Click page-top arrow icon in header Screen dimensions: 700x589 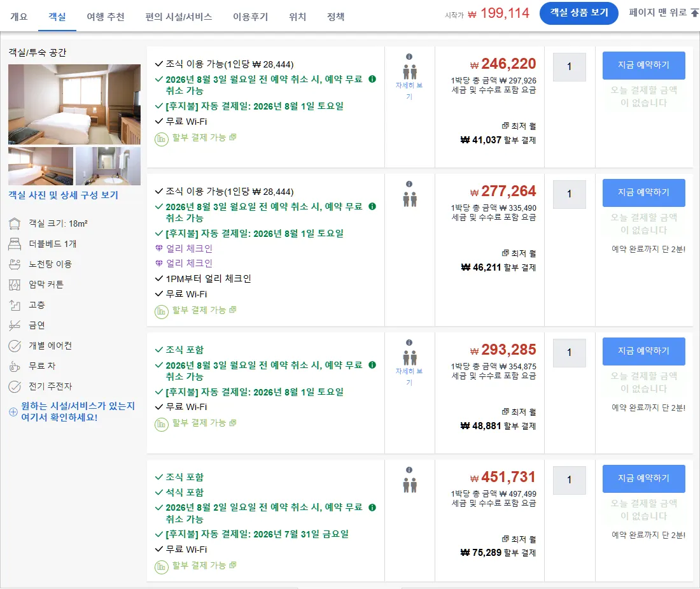point(695,13)
